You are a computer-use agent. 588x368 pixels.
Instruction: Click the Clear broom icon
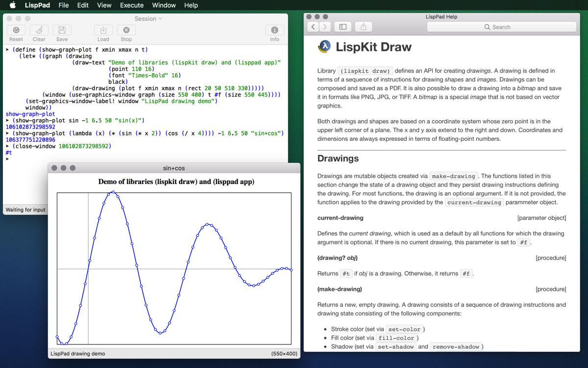[39, 30]
